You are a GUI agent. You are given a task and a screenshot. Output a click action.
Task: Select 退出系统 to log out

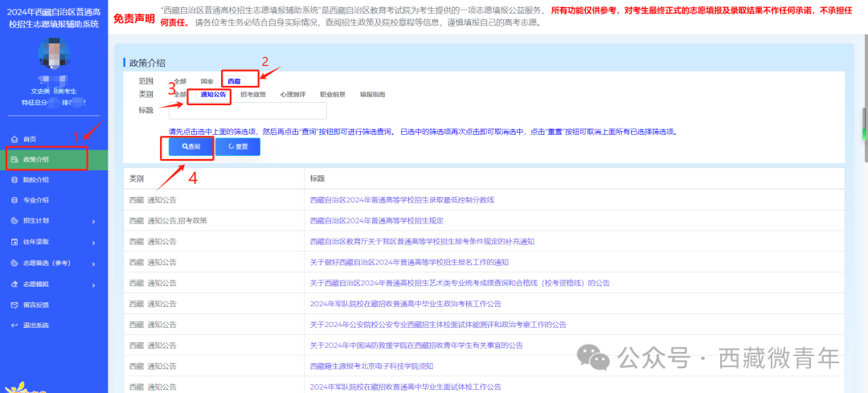point(54,325)
